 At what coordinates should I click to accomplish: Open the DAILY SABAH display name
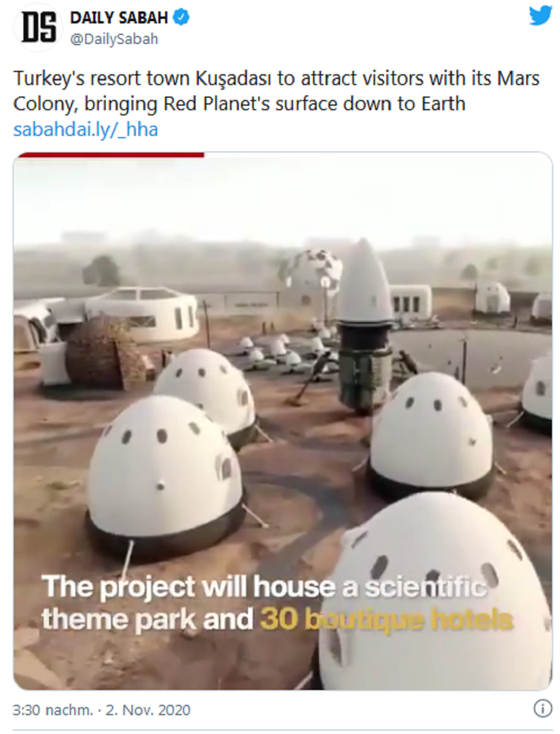(119, 18)
